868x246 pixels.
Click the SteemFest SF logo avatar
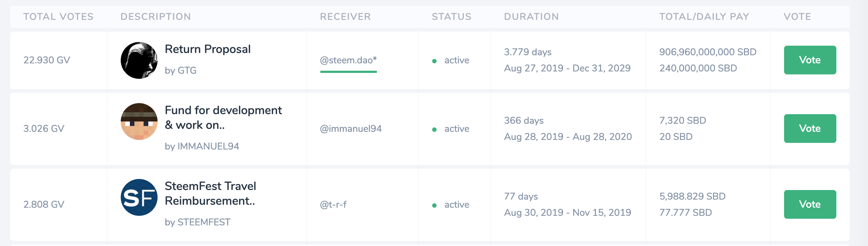click(139, 197)
